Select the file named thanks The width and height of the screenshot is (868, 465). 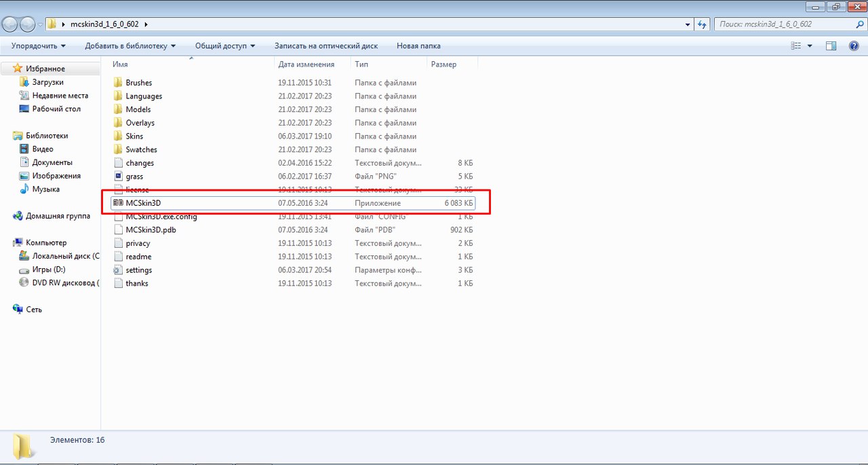[x=137, y=283]
